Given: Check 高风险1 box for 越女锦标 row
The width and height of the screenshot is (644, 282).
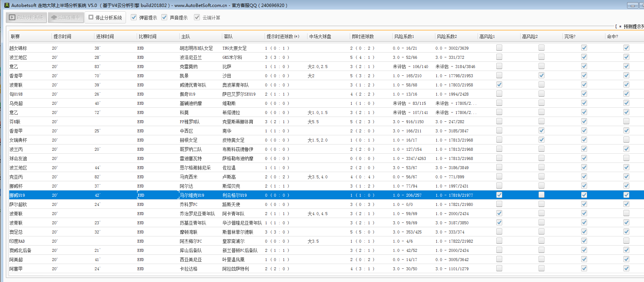Looking at the screenshot, I should point(499,48).
